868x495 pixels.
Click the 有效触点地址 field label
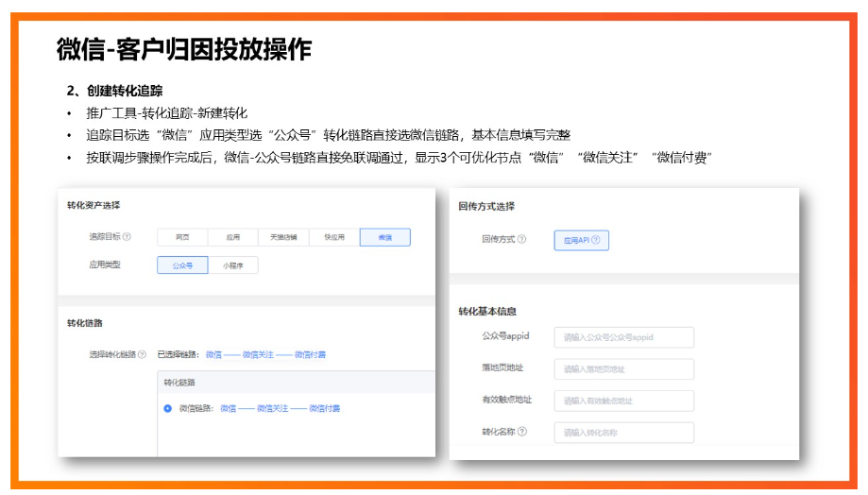pos(506,400)
